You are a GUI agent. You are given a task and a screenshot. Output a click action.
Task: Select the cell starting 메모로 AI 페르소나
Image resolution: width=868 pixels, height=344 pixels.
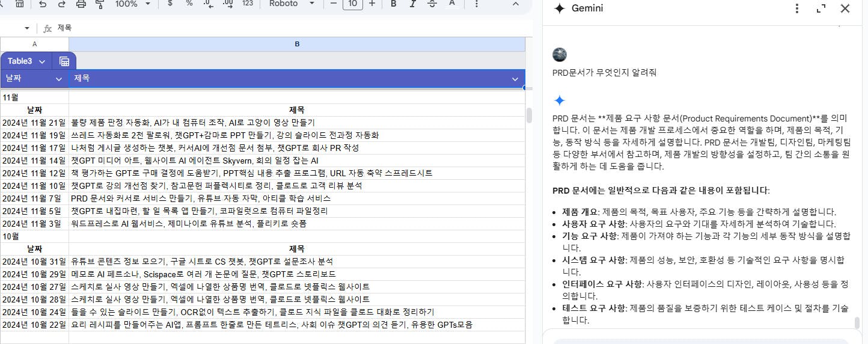pos(297,274)
